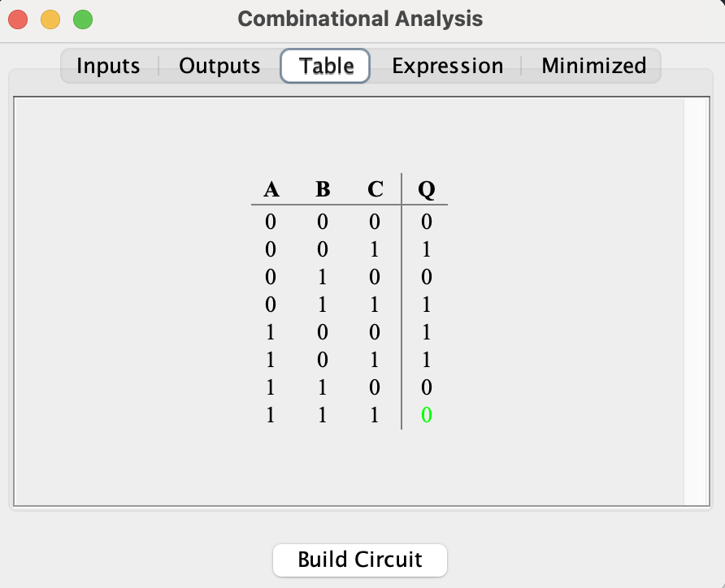
Task: Click the truth table's vertical scrollbar track
Action: [x=697, y=300]
